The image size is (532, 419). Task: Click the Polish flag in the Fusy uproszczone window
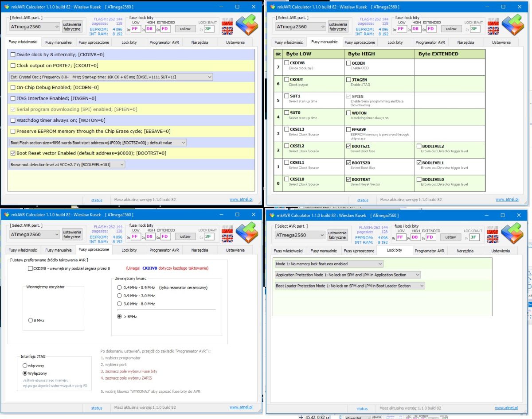[x=227, y=229]
